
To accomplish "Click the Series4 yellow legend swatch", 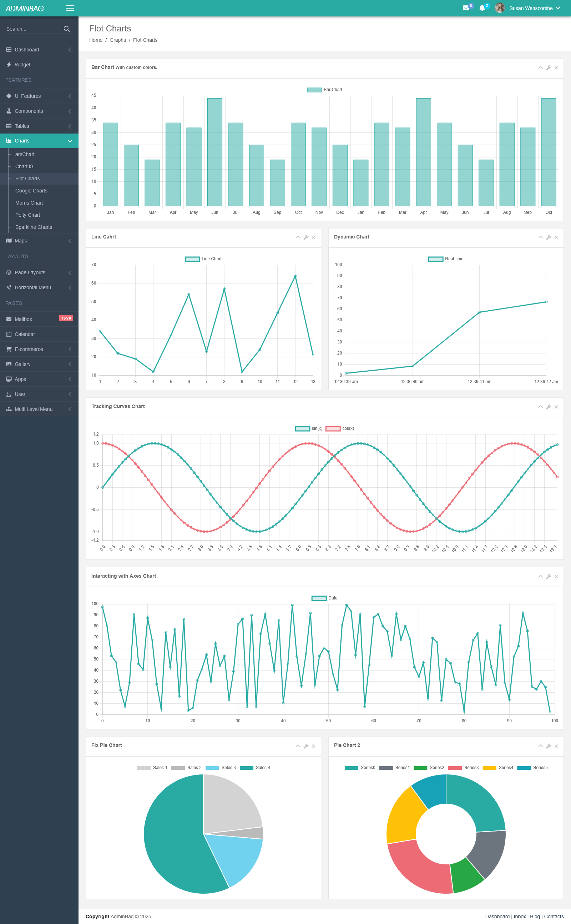I will (489, 768).
